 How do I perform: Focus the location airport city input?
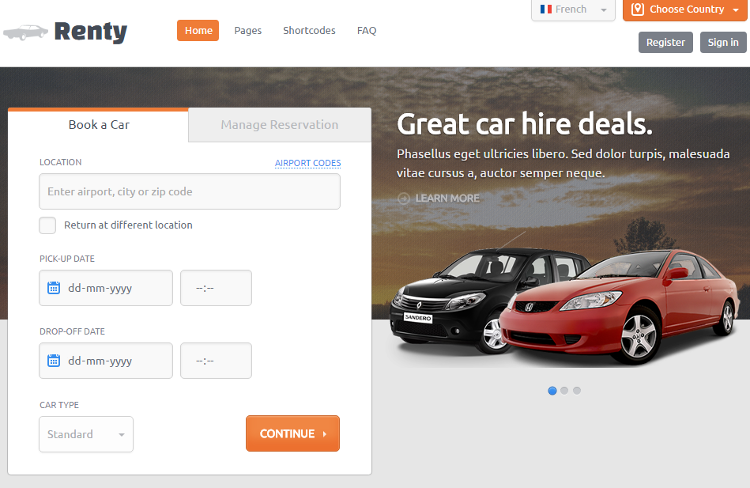point(190,191)
